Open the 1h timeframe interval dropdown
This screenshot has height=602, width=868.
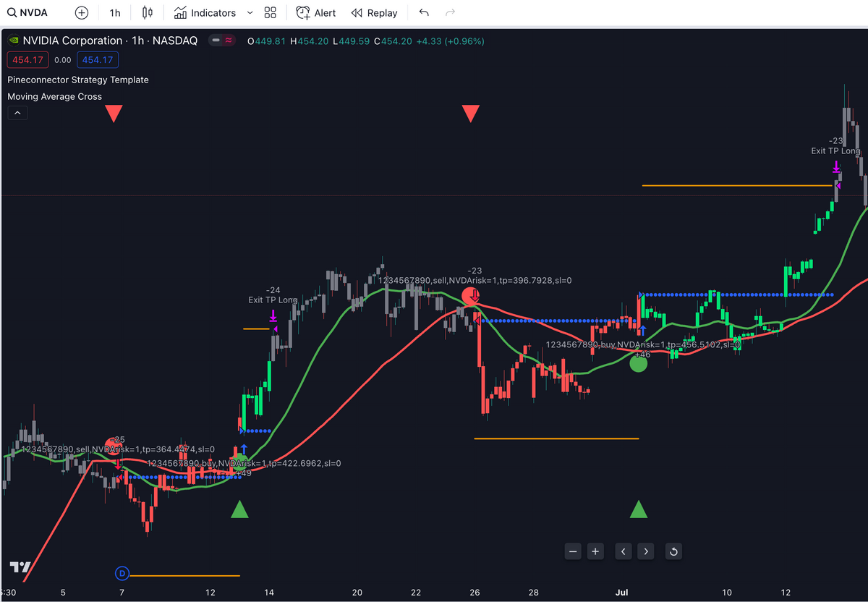(x=115, y=13)
